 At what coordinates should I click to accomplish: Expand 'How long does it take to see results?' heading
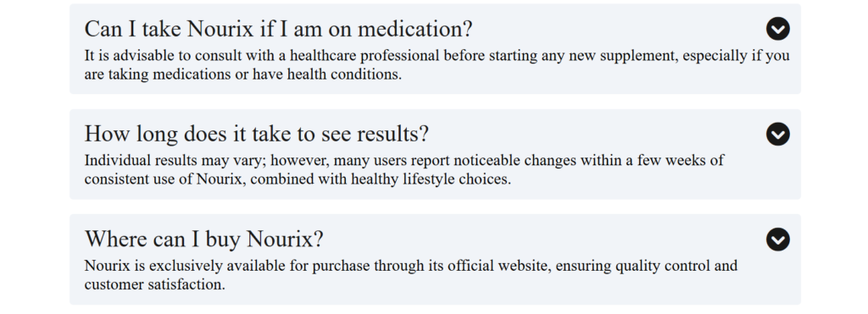pos(257,134)
